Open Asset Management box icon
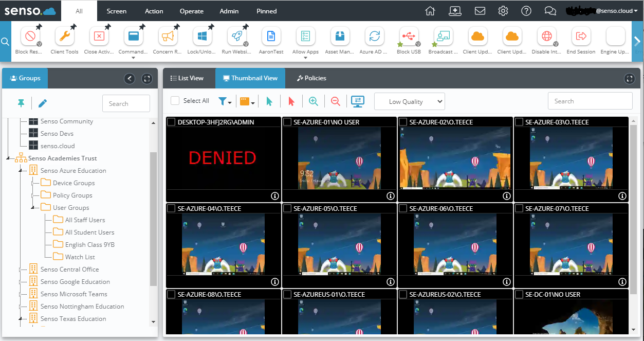 click(340, 37)
